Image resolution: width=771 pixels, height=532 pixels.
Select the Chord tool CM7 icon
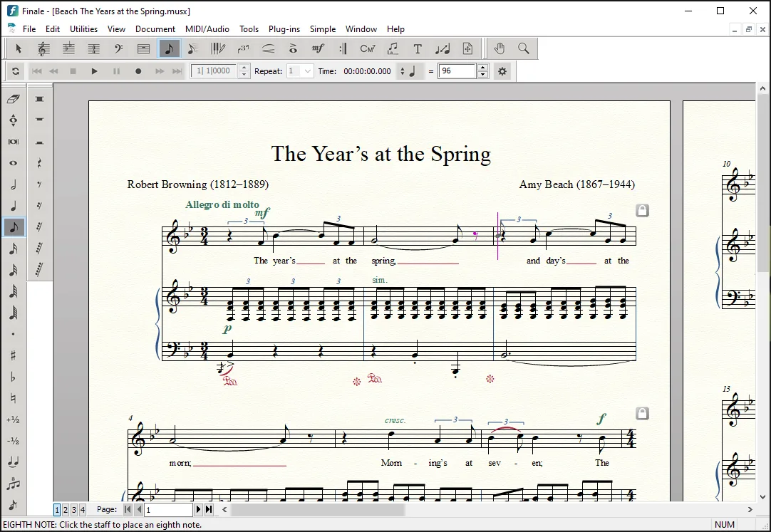[x=368, y=48]
